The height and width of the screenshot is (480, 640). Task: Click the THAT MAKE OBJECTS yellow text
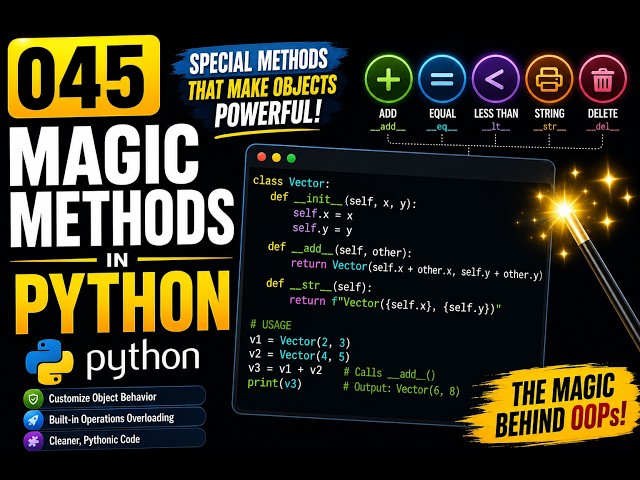[x=262, y=87]
